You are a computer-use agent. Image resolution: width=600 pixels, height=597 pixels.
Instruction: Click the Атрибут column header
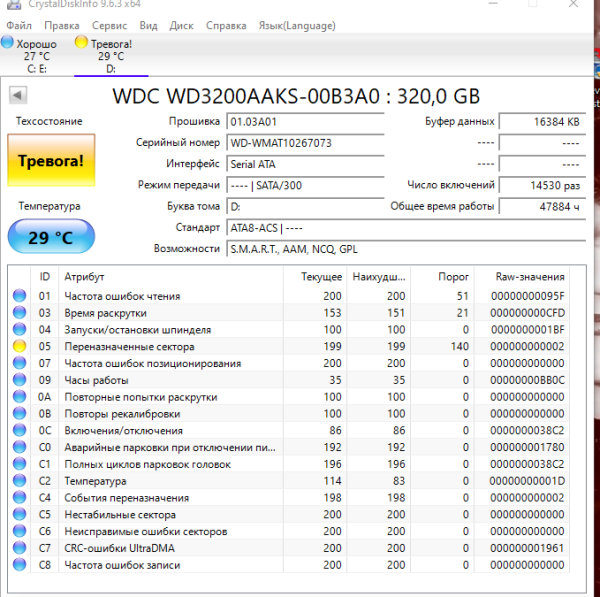pos(85,276)
